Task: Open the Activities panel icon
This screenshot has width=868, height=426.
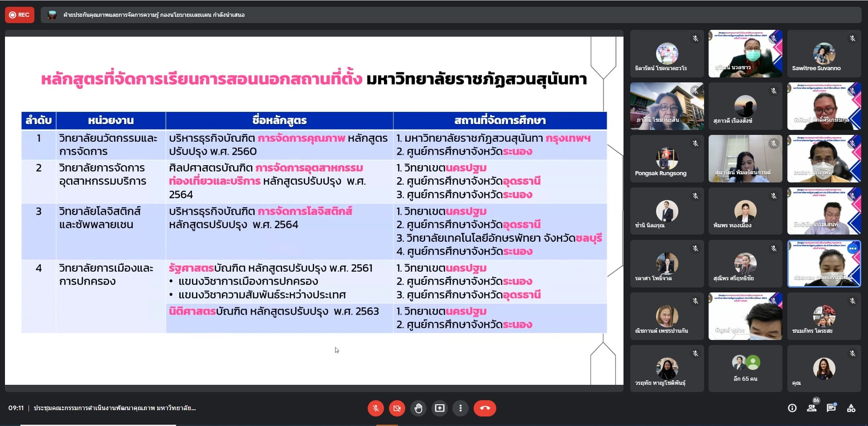Action: (x=851, y=408)
